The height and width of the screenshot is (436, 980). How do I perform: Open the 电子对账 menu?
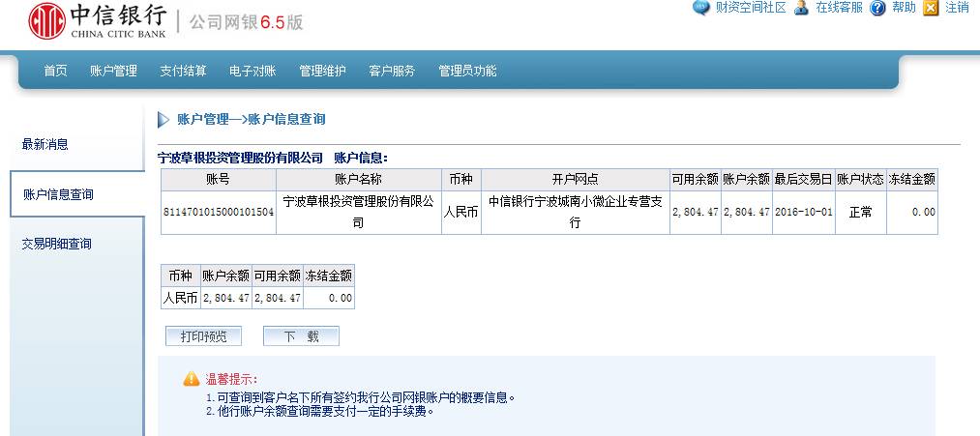point(252,72)
